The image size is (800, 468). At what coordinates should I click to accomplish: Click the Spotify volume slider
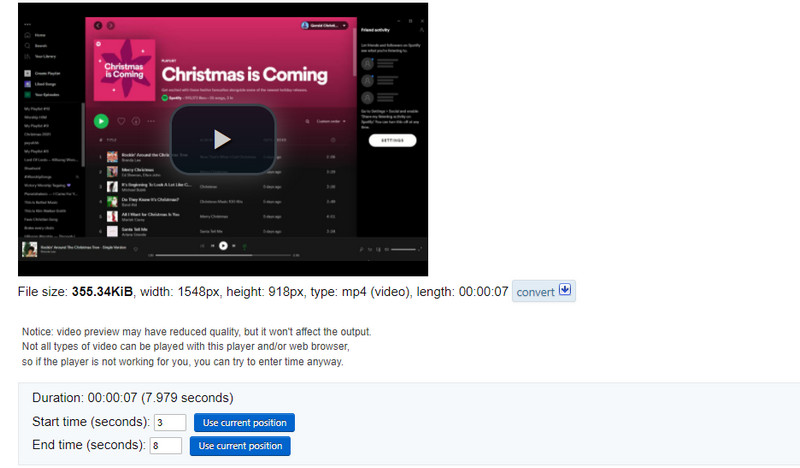[x=402, y=248]
